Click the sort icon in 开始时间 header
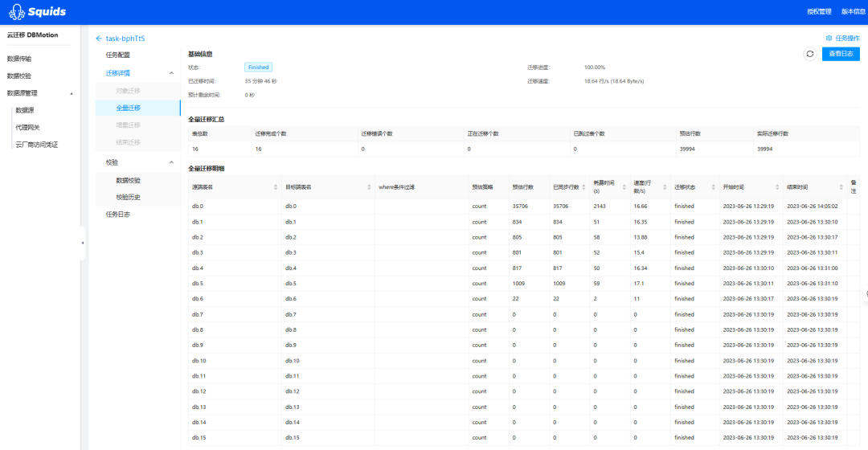This screenshot has height=450, width=868. (x=777, y=187)
